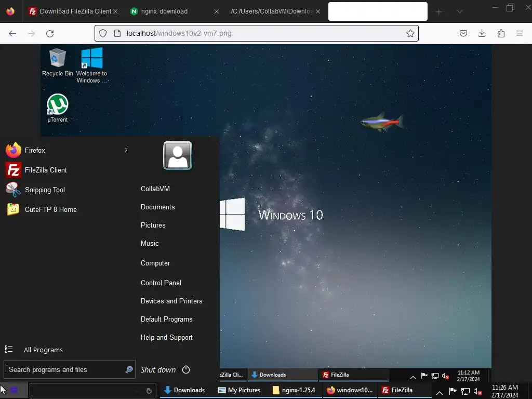Expand the list all tabs dropdown
This screenshot has height=399, width=532.
(x=459, y=12)
